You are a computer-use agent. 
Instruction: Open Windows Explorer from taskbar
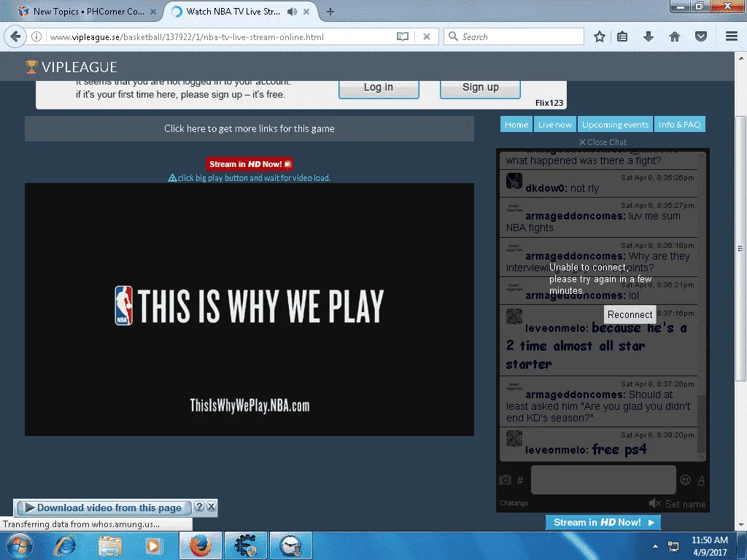point(110,545)
